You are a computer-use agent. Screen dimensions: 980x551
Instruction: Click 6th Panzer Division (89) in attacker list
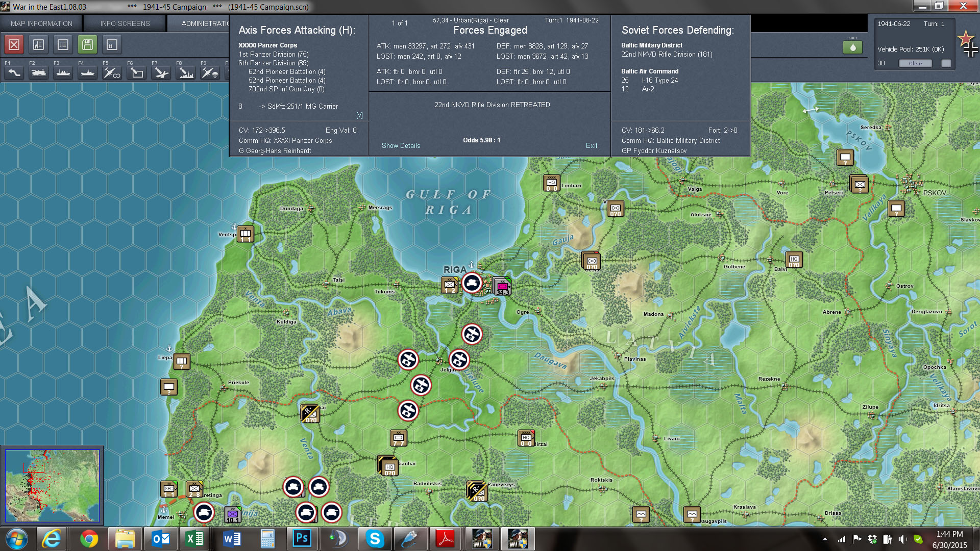click(x=274, y=63)
